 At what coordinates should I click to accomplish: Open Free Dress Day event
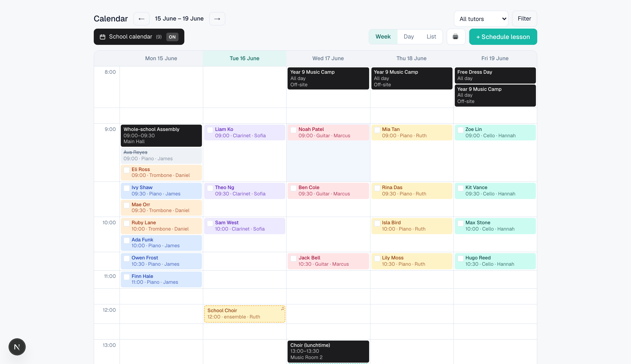coord(495,75)
